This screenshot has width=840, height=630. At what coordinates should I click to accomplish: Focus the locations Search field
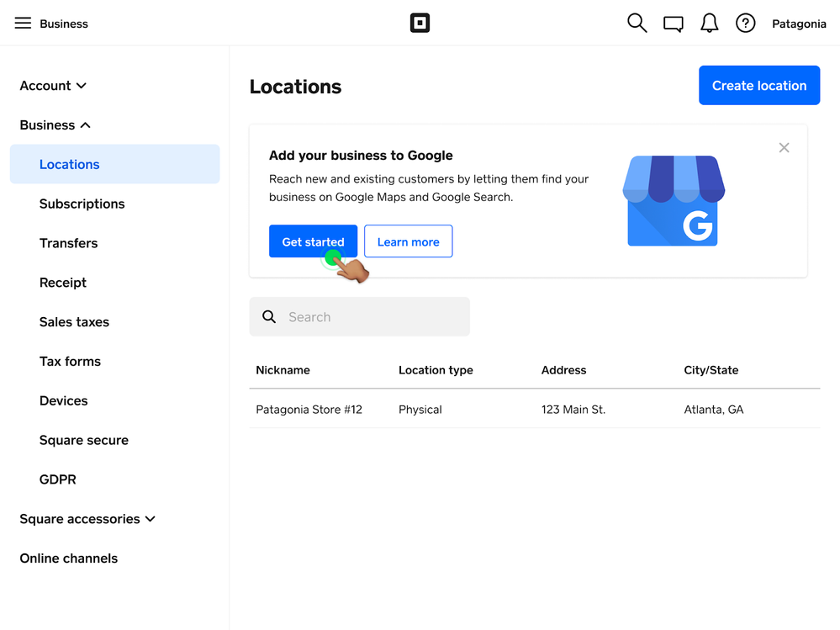coord(370,317)
